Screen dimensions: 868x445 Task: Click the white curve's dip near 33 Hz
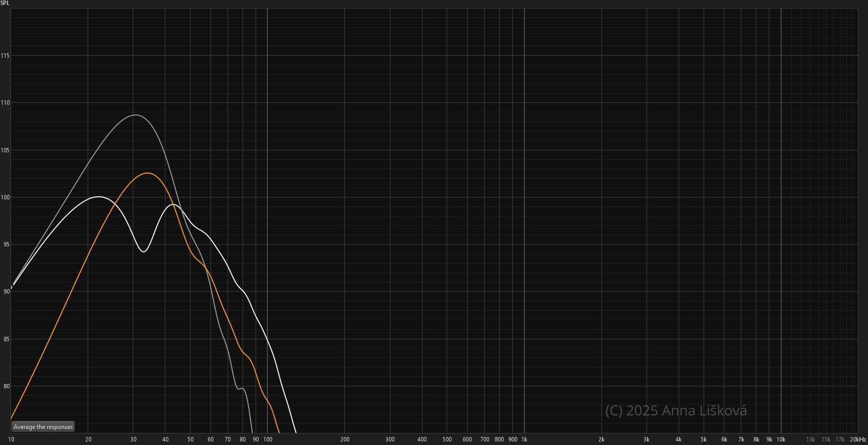(x=144, y=252)
